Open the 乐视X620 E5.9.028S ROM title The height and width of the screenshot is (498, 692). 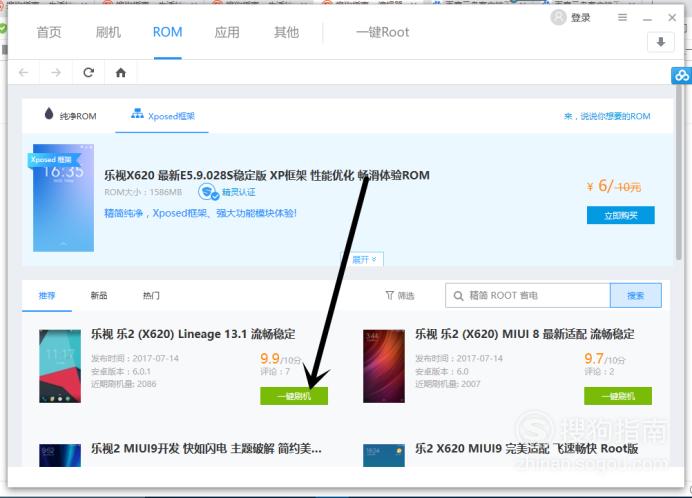[x=267, y=175]
